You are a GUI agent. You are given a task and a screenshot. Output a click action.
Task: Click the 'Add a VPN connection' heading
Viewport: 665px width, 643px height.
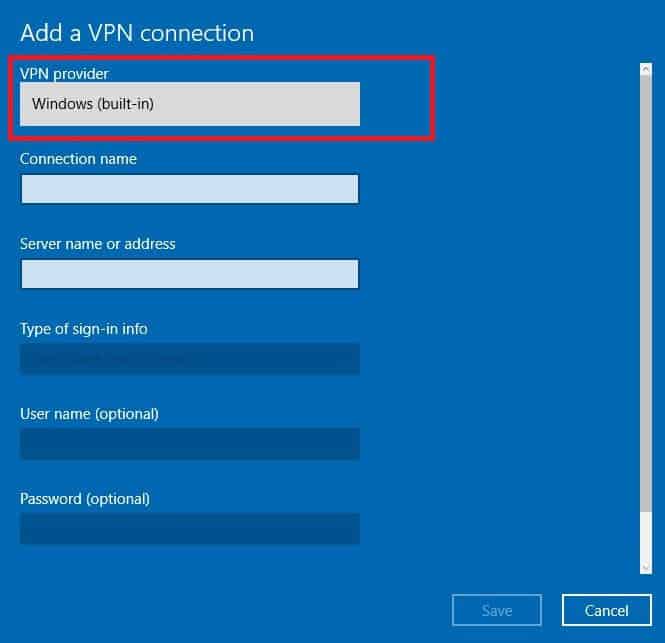pyautogui.click(x=137, y=33)
